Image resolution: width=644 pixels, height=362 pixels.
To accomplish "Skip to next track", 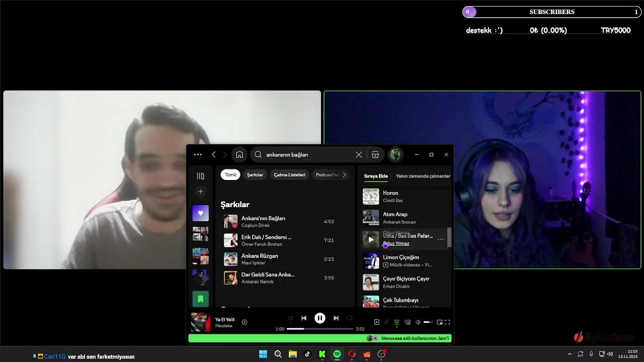I will coord(336,318).
